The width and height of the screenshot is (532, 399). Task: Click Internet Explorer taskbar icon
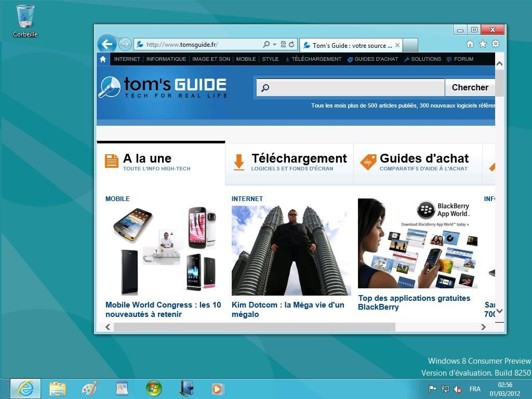25,389
